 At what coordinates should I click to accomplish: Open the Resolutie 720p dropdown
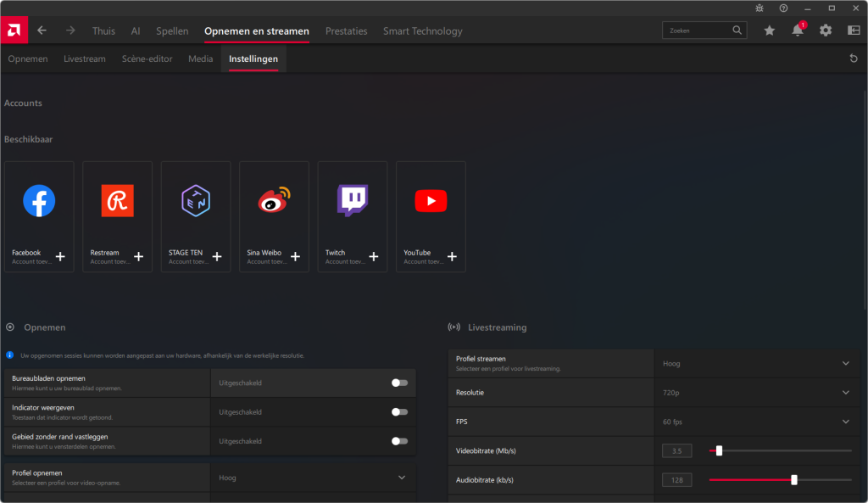845,393
